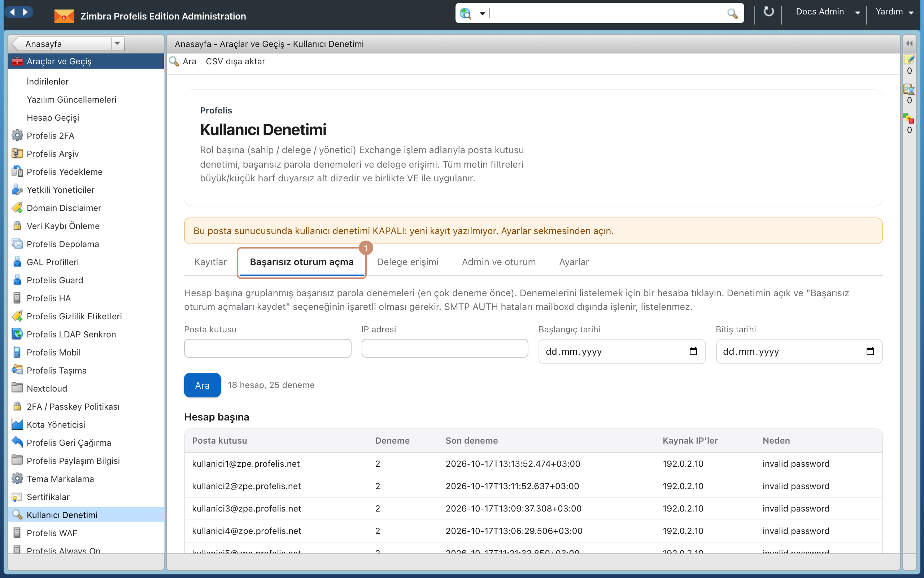Viewport: 924px width, 578px height.
Task: Click the kullanici1@zpe.profelis.net row
Action: [533, 464]
